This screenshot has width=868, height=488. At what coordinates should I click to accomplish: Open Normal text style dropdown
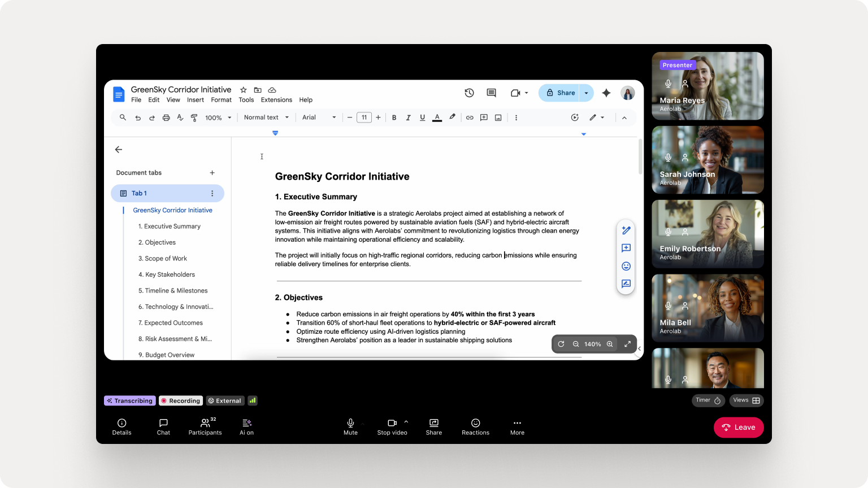point(266,117)
